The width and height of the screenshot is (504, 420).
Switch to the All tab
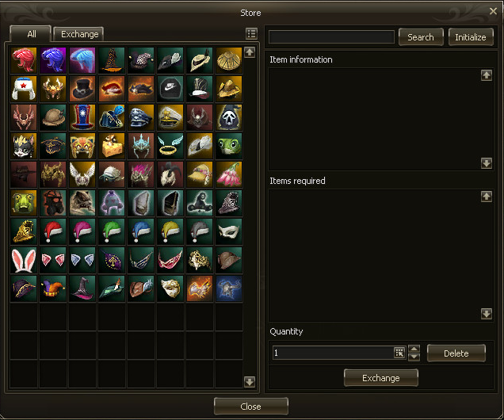click(x=31, y=34)
